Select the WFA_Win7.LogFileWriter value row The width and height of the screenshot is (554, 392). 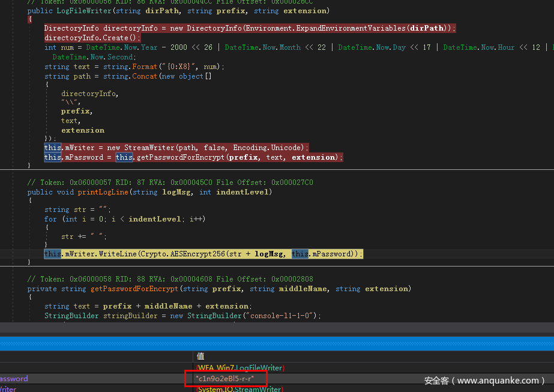(240, 367)
